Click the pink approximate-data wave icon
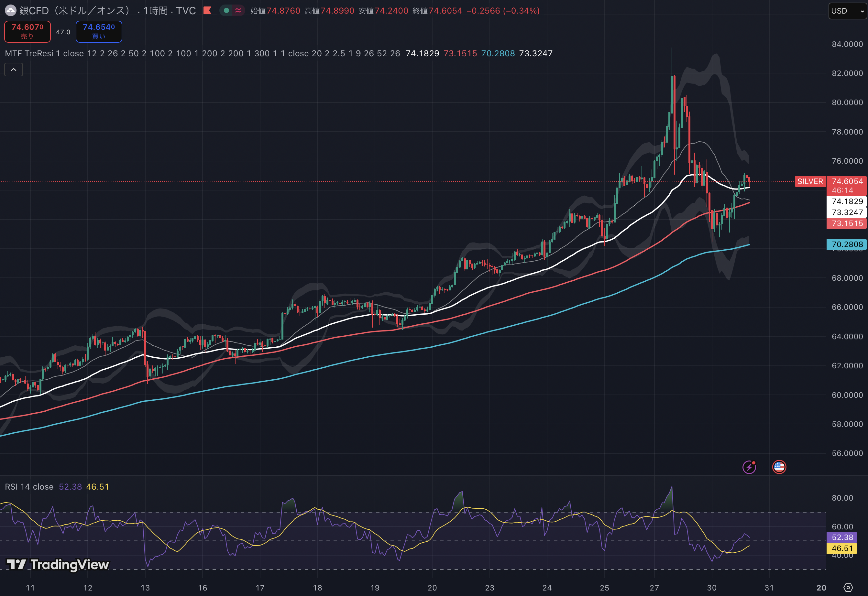Image resolution: width=868 pixels, height=596 pixels. tap(238, 10)
